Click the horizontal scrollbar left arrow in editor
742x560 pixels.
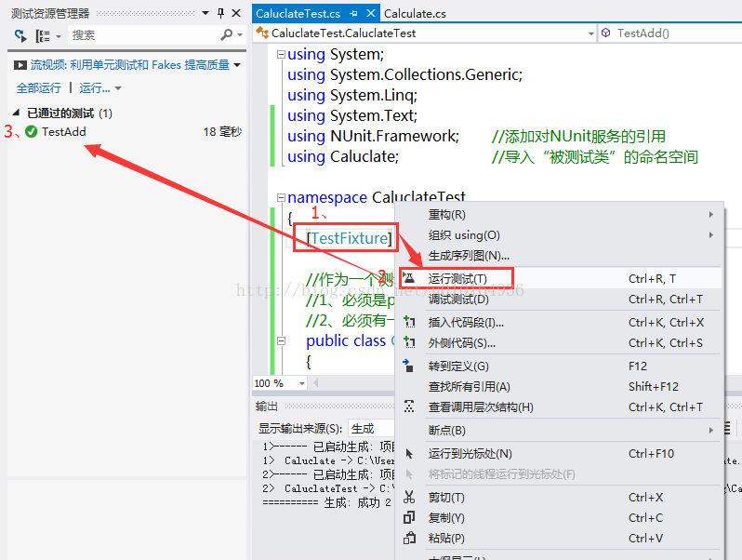pyautogui.click(x=315, y=383)
